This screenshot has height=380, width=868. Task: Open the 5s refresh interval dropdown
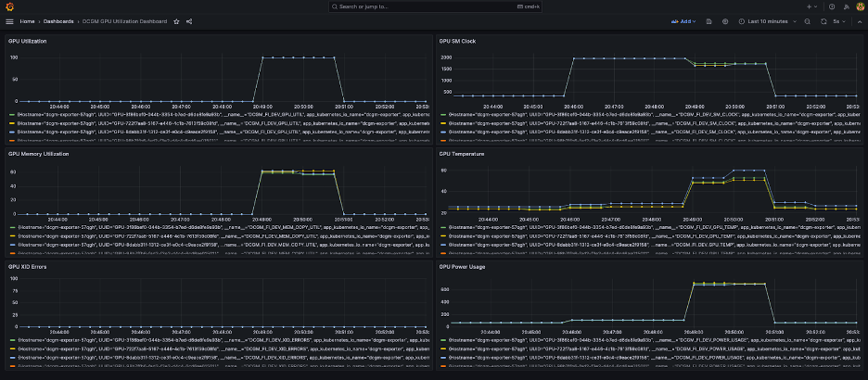[x=839, y=20]
